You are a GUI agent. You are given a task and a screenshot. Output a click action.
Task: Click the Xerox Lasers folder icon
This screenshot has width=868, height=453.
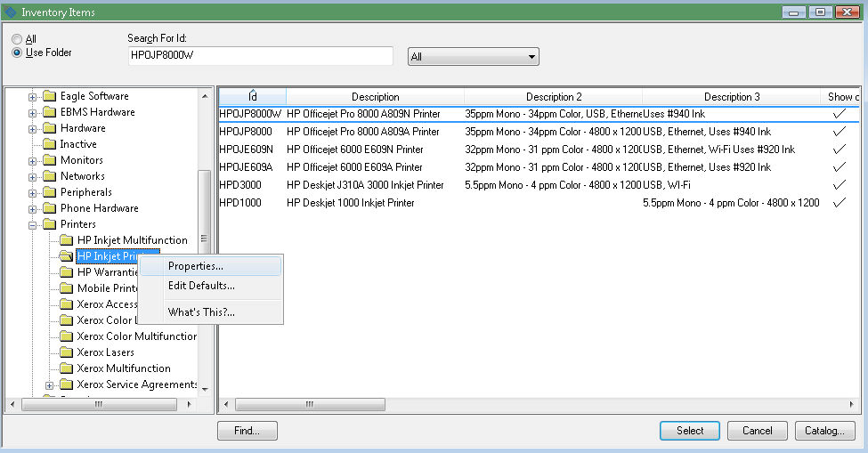pos(66,352)
